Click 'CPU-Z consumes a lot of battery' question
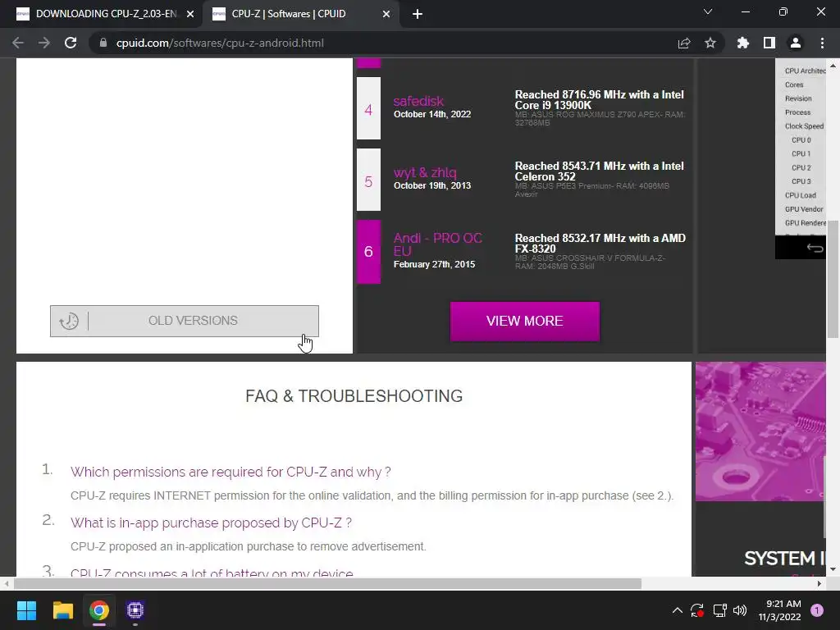This screenshot has width=840, height=630. tap(212, 572)
